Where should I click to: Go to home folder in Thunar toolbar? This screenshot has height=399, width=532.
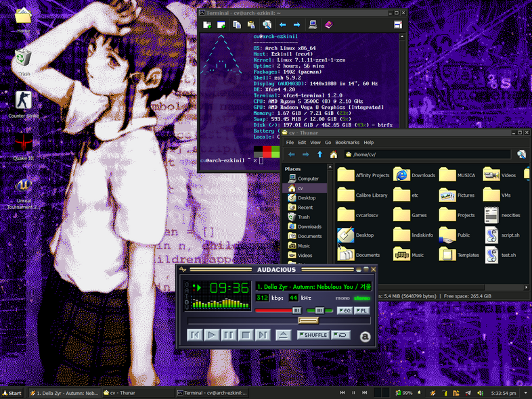tap(334, 155)
